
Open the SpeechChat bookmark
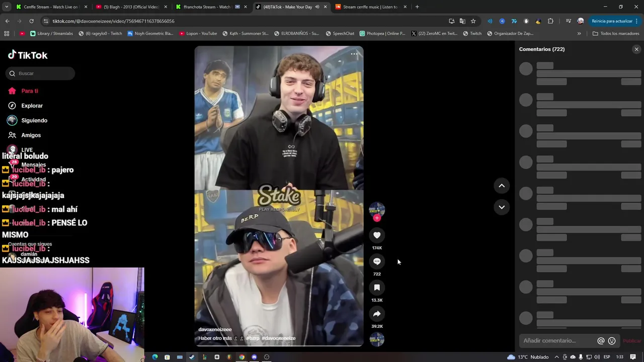coord(340,34)
